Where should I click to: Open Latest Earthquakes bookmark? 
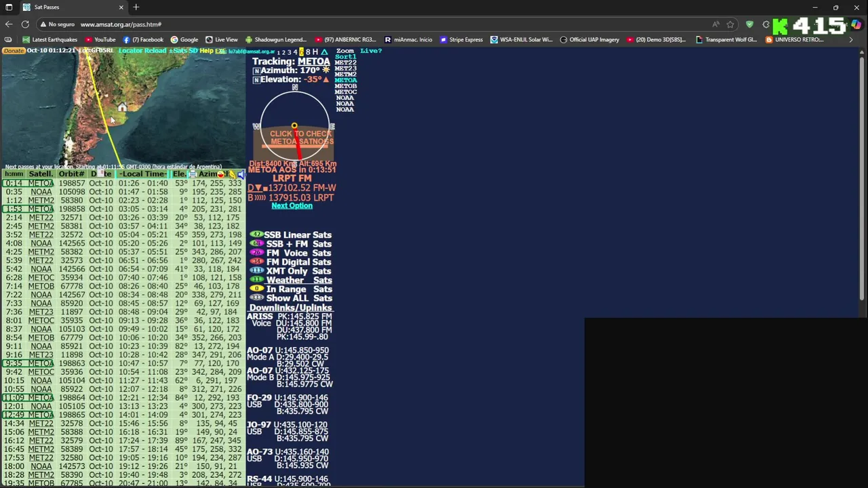click(x=50, y=39)
